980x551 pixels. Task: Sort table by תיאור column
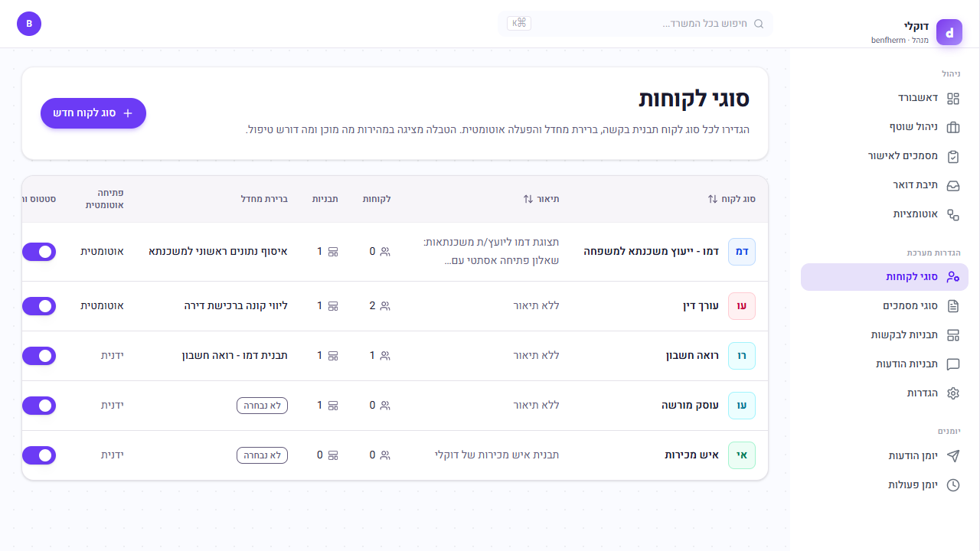(541, 199)
